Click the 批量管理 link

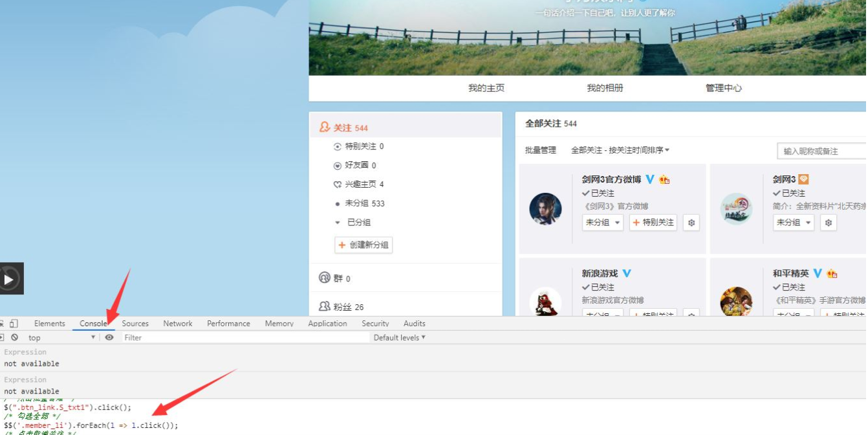[x=540, y=150]
